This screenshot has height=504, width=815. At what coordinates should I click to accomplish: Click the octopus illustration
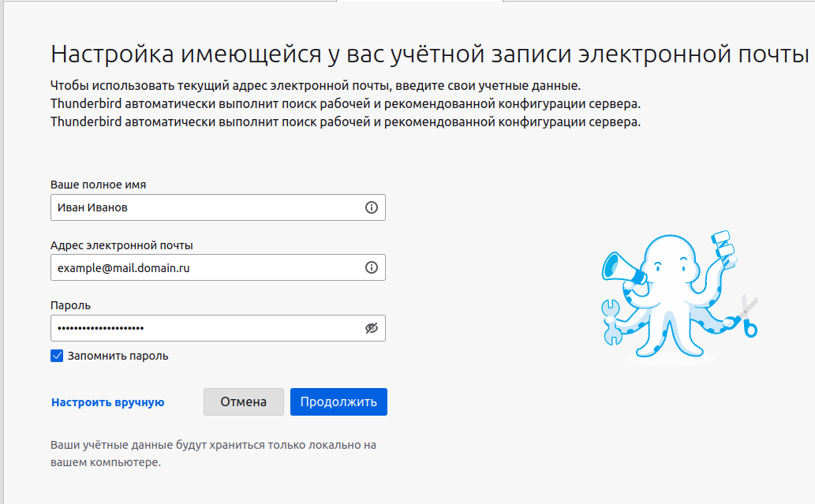(679, 296)
